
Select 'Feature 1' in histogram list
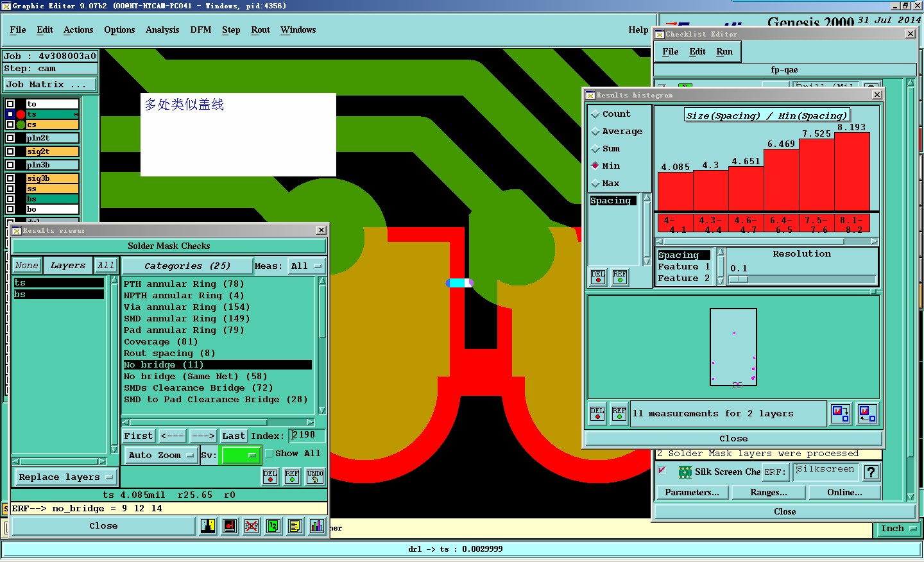click(684, 267)
